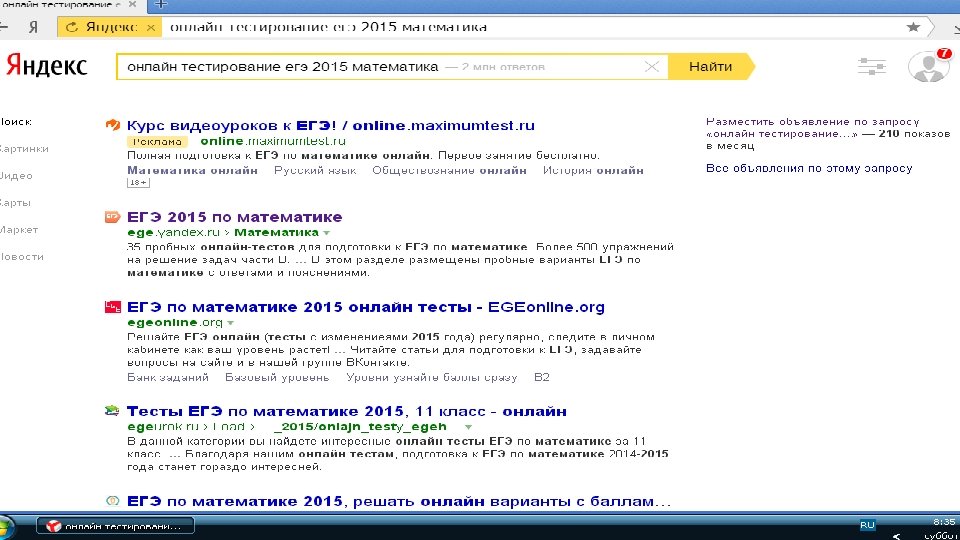Expand dropdown next to egeurok.ru URL
Screen dimensions: 960x540
pos(468,427)
